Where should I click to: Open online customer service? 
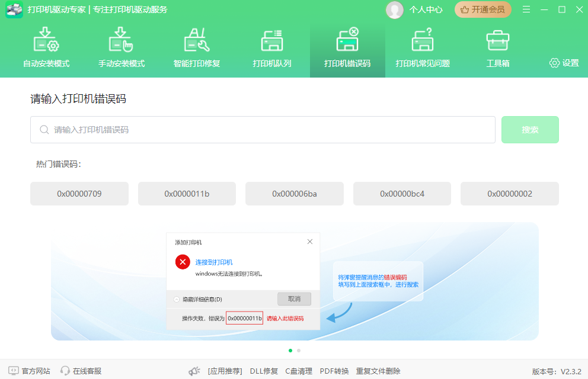(x=81, y=371)
